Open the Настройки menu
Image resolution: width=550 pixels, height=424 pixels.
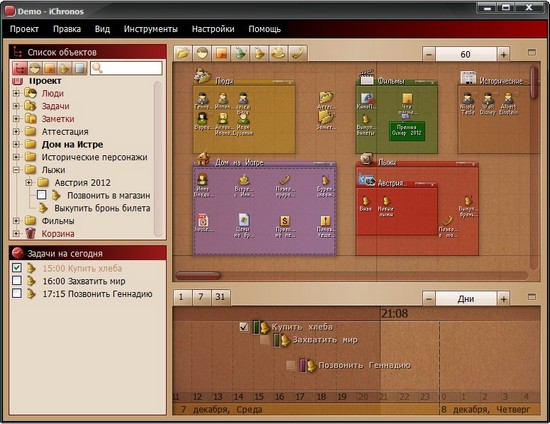pos(213,29)
